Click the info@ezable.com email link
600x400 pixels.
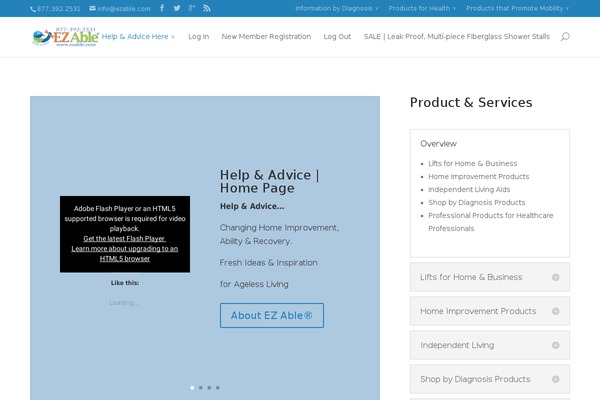(x=120, y=8)
